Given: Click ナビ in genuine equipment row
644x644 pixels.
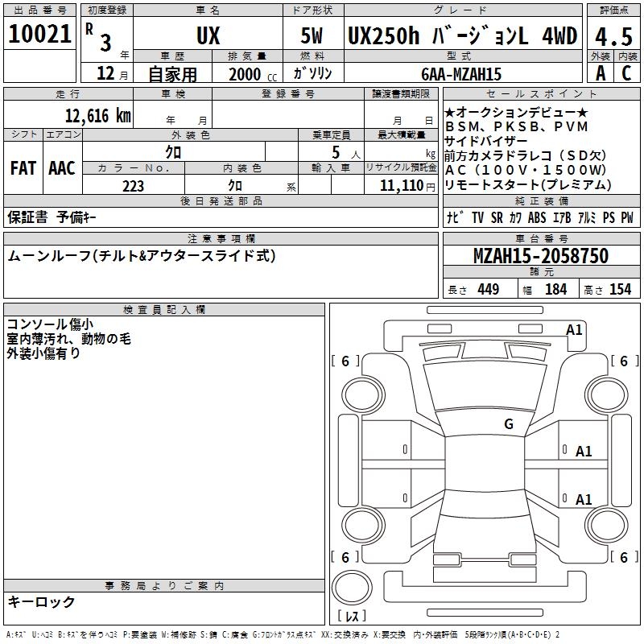Looking at the screenshot, I should 455,217.
